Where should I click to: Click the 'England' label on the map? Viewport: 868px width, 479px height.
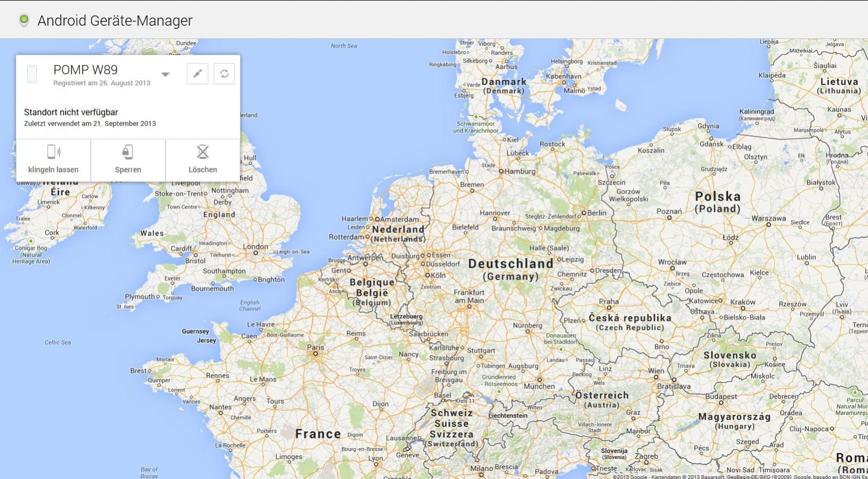click(219, 214)
